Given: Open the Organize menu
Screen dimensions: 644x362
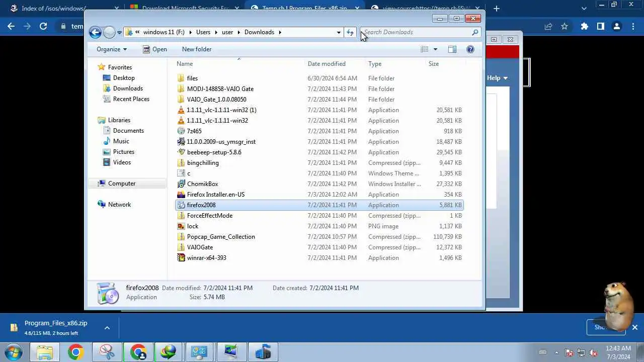Looking at the screenshot, I should coord(112,49).
